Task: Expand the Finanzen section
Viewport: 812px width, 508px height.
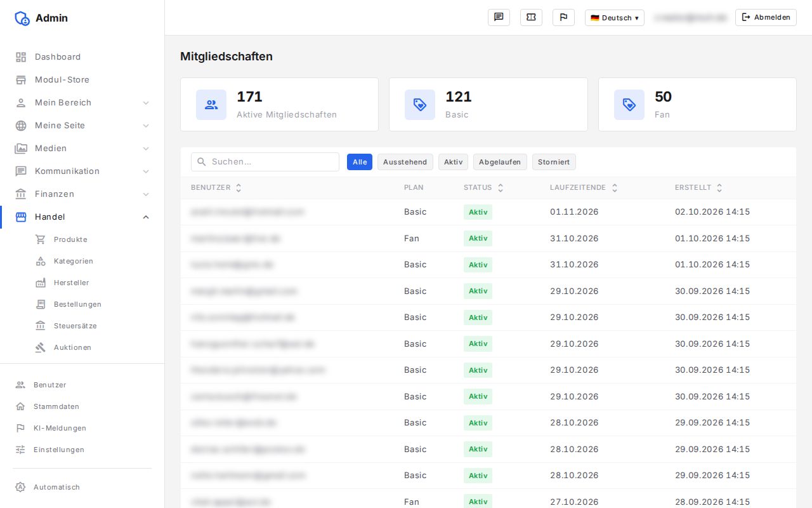Action: 82,194
